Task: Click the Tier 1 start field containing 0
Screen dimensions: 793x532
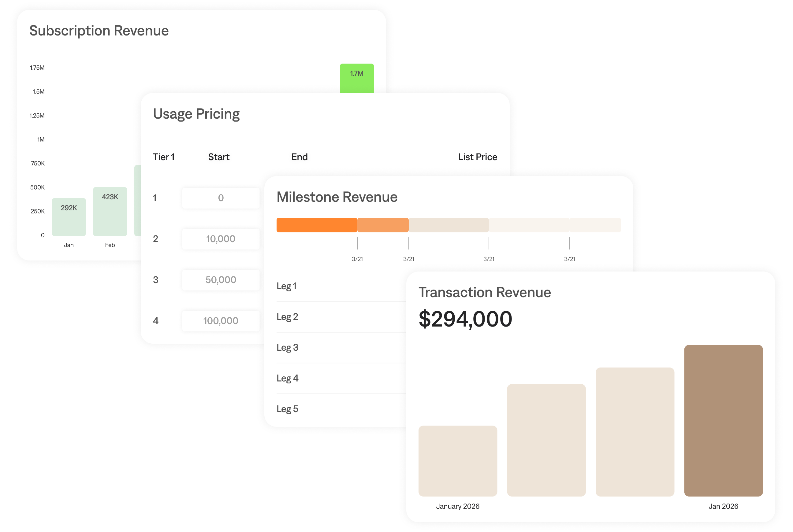Action: tap(221, 198)
